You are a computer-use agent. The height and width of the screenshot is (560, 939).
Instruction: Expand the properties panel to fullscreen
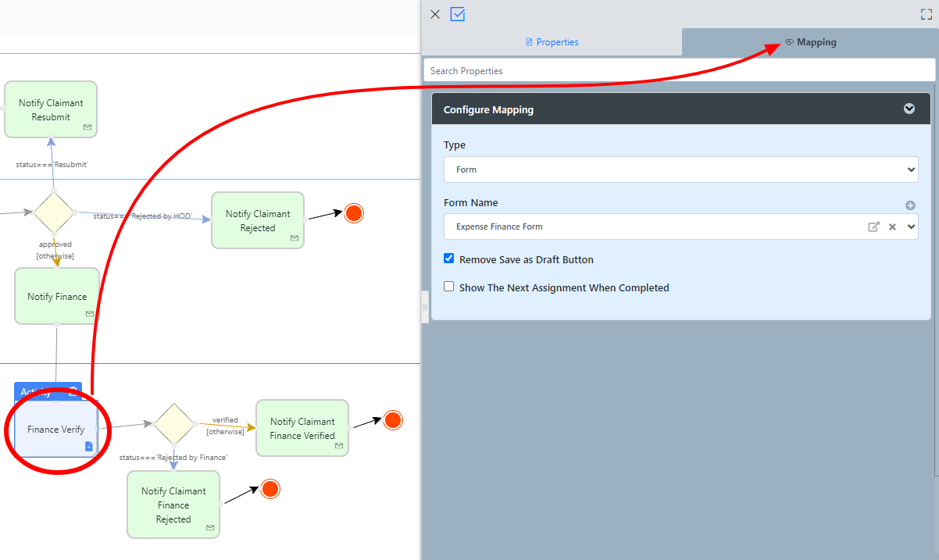pyautogui.click(x=927, y=14)
